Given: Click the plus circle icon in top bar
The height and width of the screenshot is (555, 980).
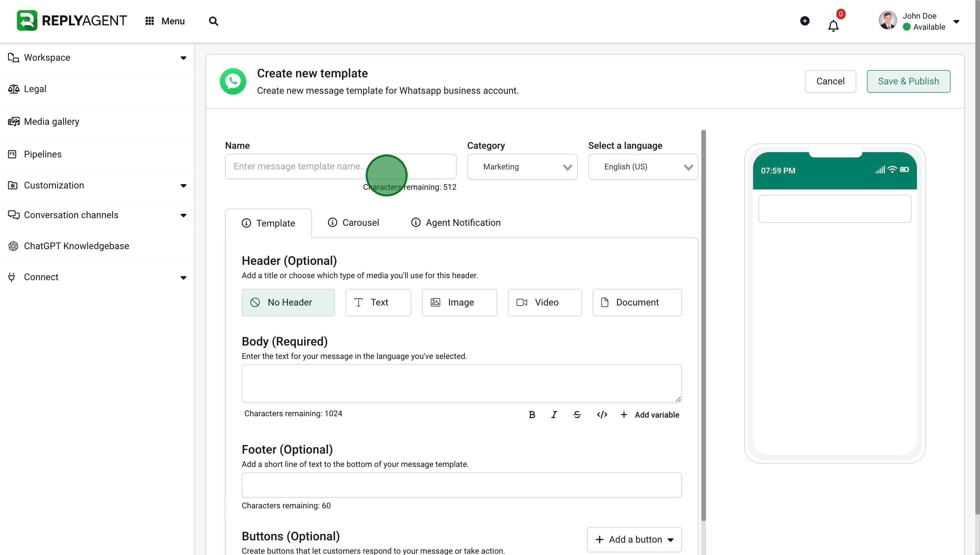Looking at the screenshot, I should [804, 21].
